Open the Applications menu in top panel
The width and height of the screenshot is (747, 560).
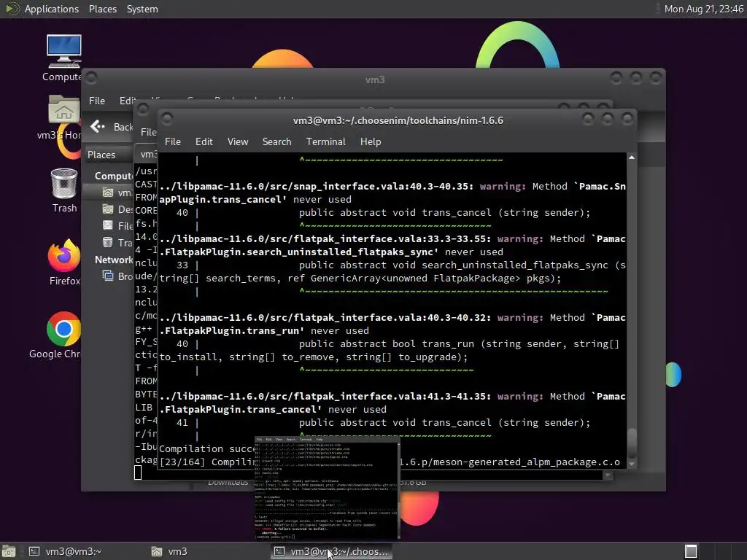click(x=52, y=9)
